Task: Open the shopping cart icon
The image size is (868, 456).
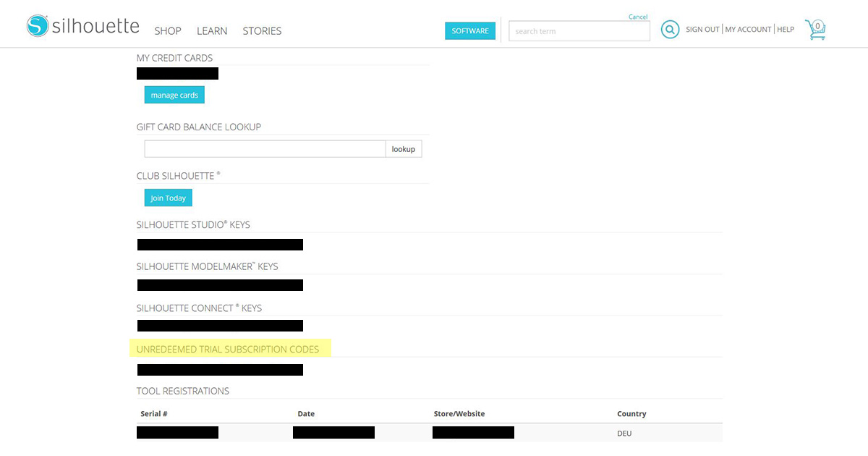Action: pos(815,30)
